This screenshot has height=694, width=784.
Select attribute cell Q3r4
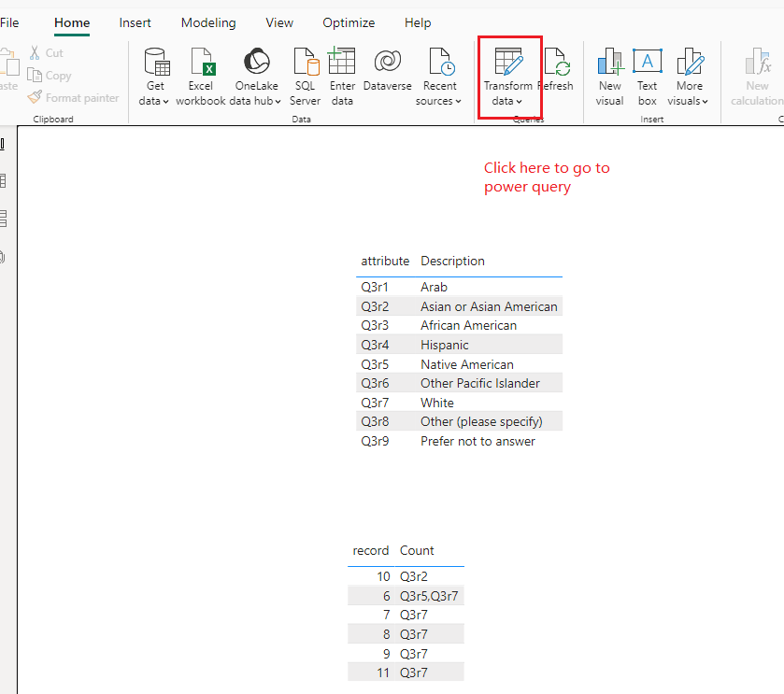375,345
